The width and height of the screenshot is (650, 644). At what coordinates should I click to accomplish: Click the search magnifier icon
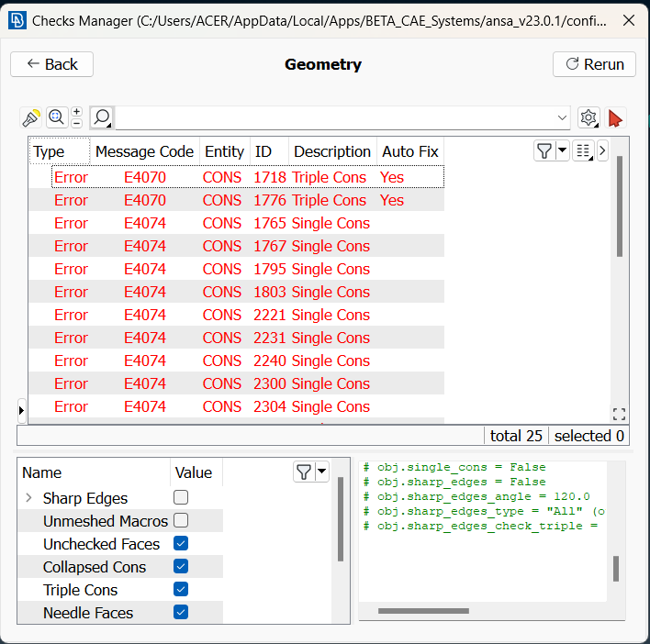pyautogui.click(x=102, y=117)
